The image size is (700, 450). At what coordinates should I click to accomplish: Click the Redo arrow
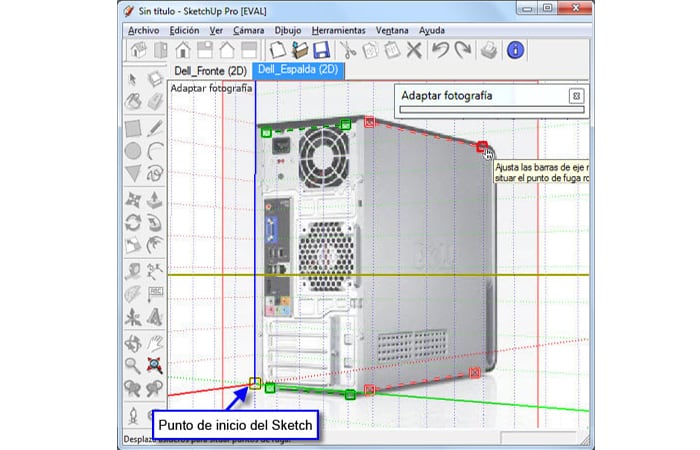[x=463, y=50]
